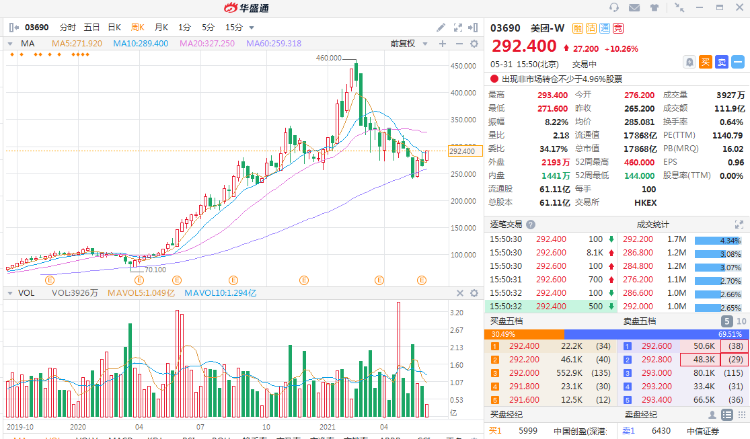Open VOL indicator settings gear

click(x=474, y=293)
